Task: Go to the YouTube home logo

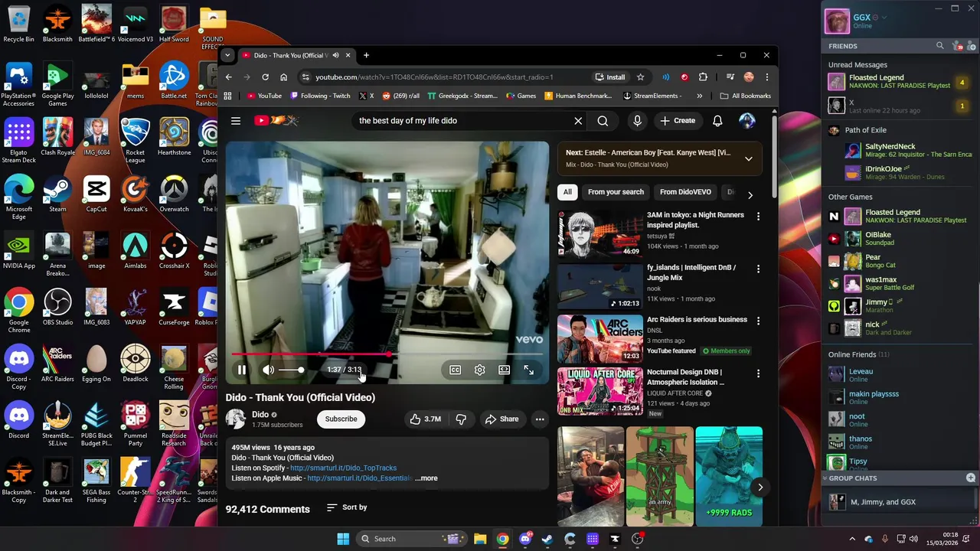Action: coord(276,121)
